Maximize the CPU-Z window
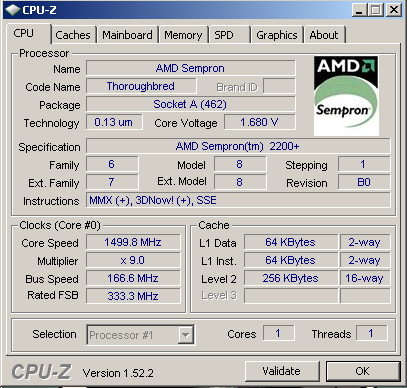407x388 pixels. click(x=375, y=10)
